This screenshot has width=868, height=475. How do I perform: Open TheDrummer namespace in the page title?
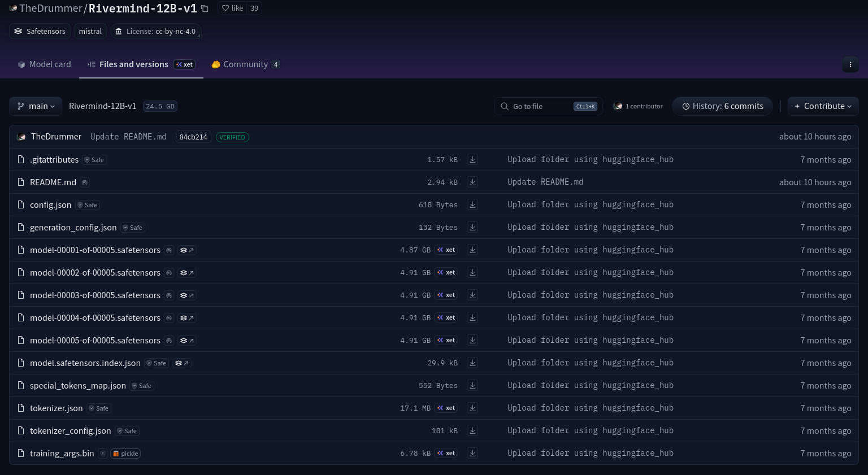[x=50, y=8]
